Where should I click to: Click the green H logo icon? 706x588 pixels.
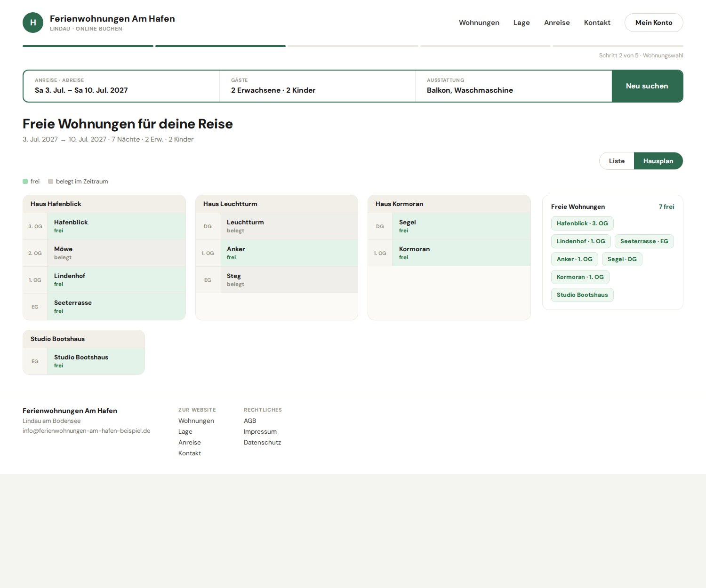pyautogui.click(x=33, y=23)
